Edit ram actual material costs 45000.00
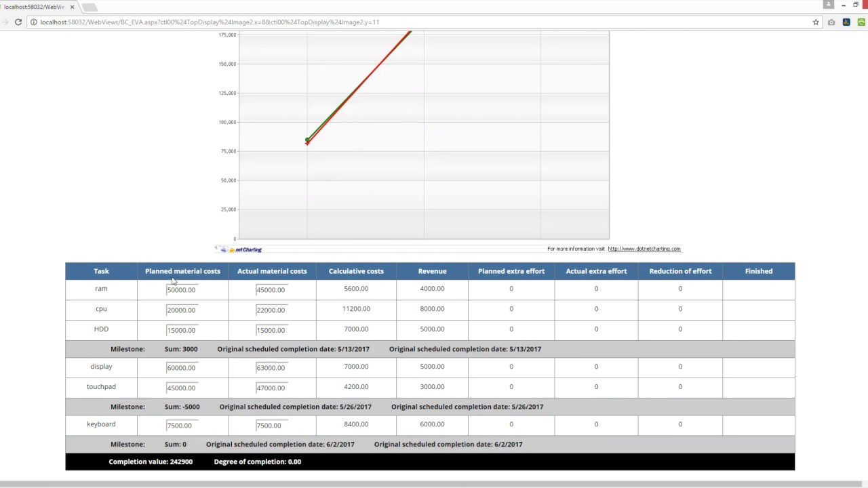 [271, 289]
